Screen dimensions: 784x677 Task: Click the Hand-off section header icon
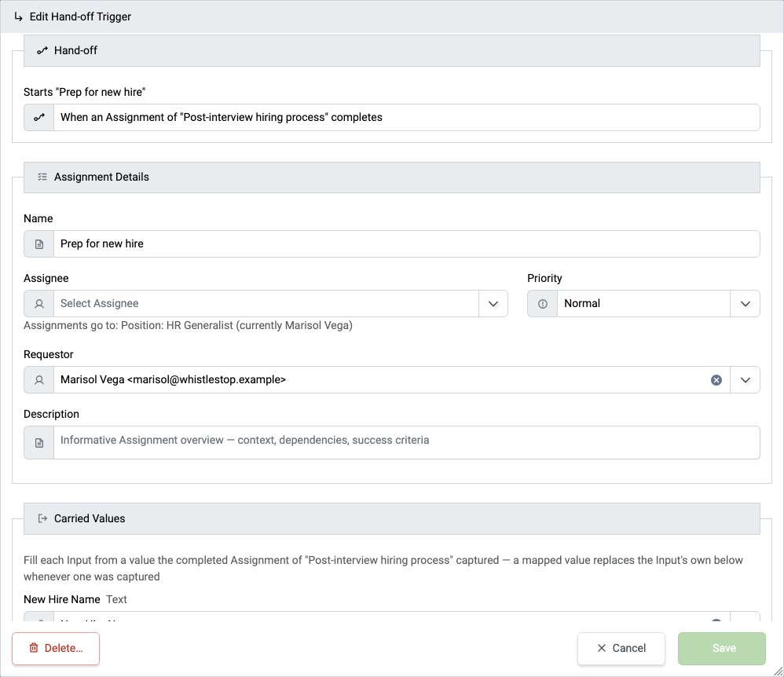(x=42, y=50)
